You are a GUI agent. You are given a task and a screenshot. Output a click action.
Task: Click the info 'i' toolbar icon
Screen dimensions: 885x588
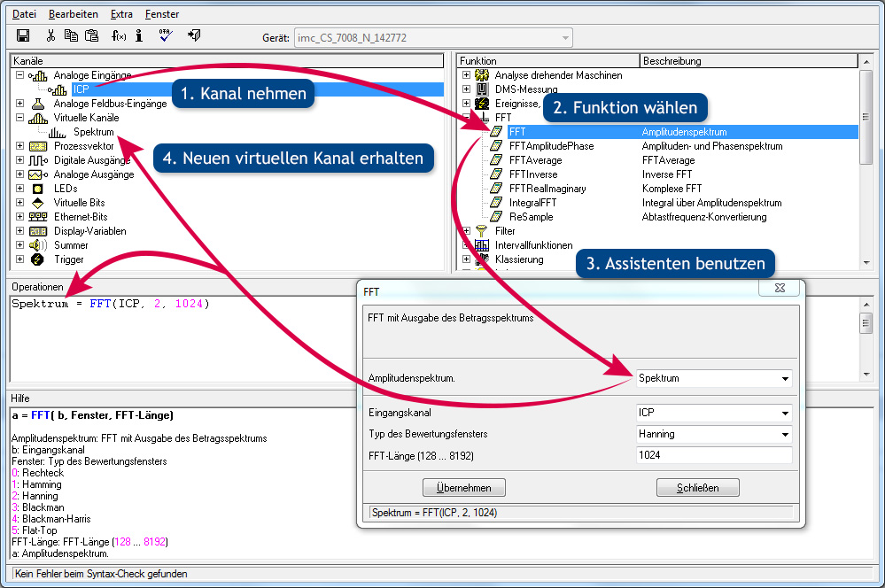(x=140, y=36)
